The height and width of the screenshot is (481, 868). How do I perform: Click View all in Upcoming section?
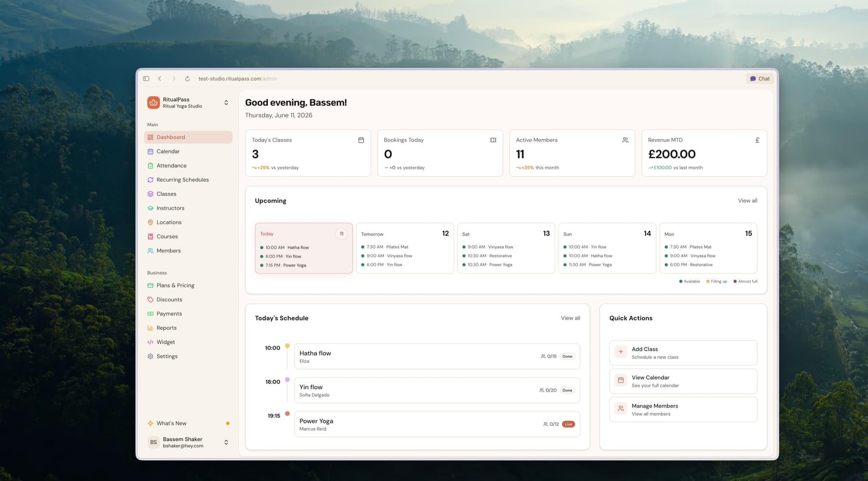pos(748,201)
